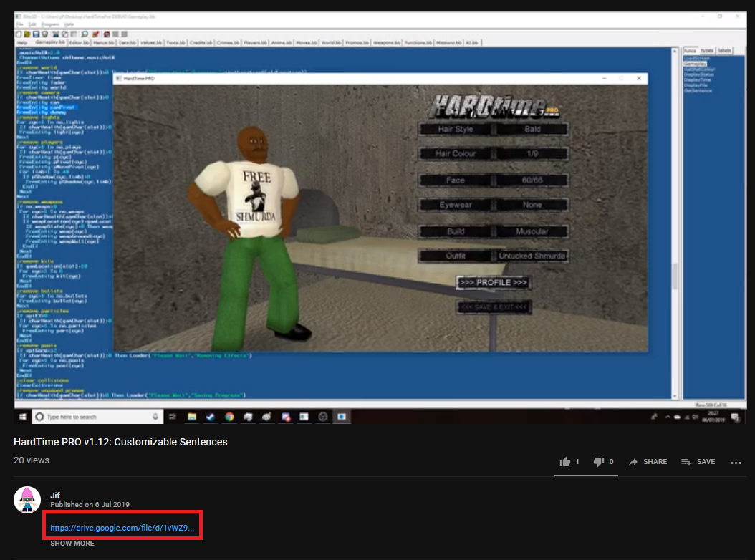Click the Build option in game menu
Image resolution: width=755 pixels, height=560 pixels.
click(x=456, y=231)
